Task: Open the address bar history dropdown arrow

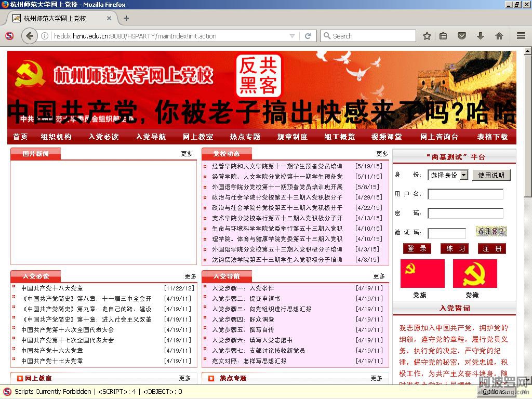Action: 292,36
